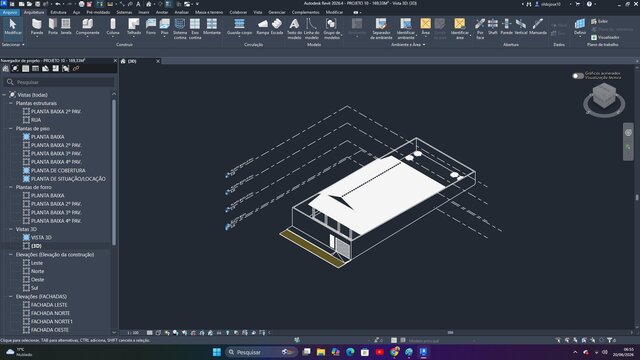The width and height of the screenshot is (640, 360).
Task: Click the Exibir work plane button
Action: click(599, 21)
